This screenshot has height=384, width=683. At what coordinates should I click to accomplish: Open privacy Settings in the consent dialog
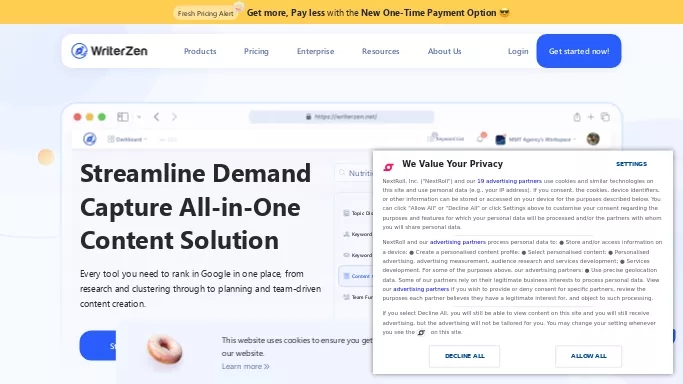pos(631,164)
